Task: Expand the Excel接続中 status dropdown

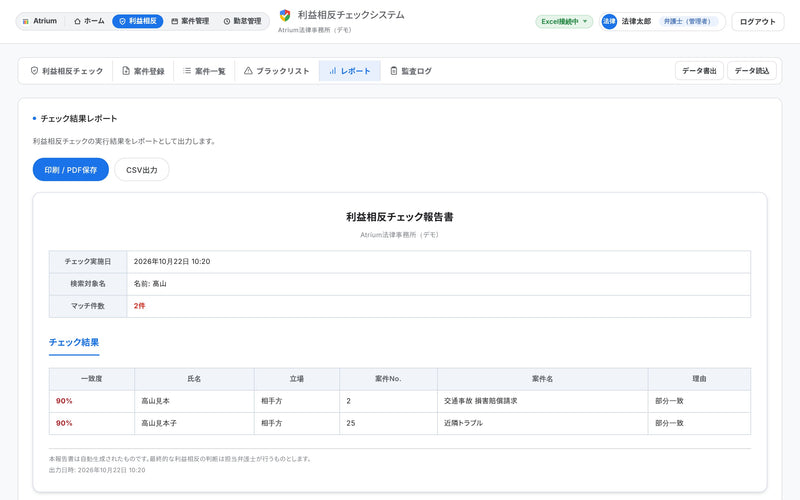Action: [564, 21]
